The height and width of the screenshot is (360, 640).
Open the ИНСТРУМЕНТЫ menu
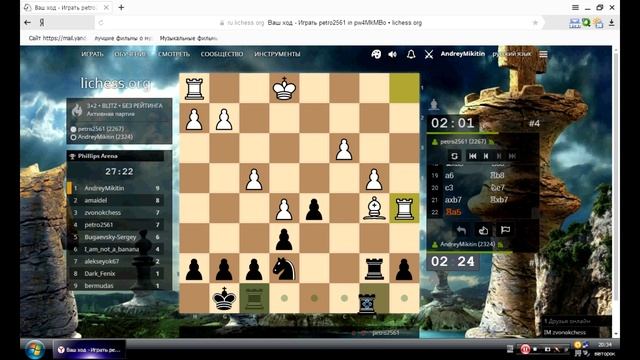[x=278, y=54]
